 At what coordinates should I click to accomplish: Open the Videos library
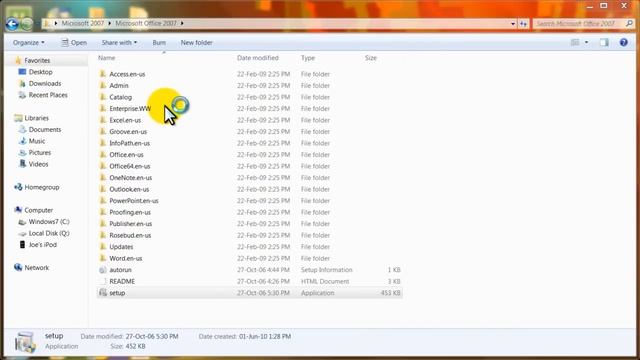tap(38, 164)
